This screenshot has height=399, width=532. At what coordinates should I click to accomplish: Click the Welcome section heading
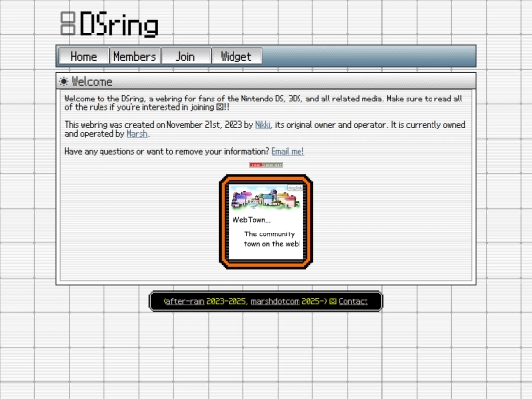tap(92, 82)
